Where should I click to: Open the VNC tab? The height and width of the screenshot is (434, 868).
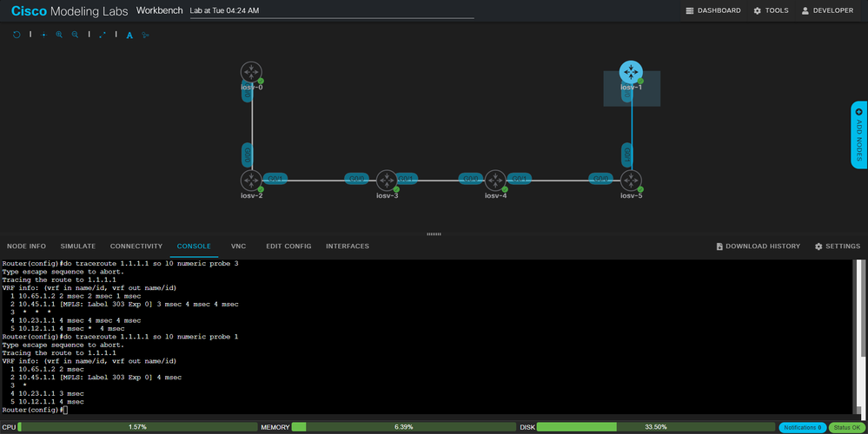239,247
